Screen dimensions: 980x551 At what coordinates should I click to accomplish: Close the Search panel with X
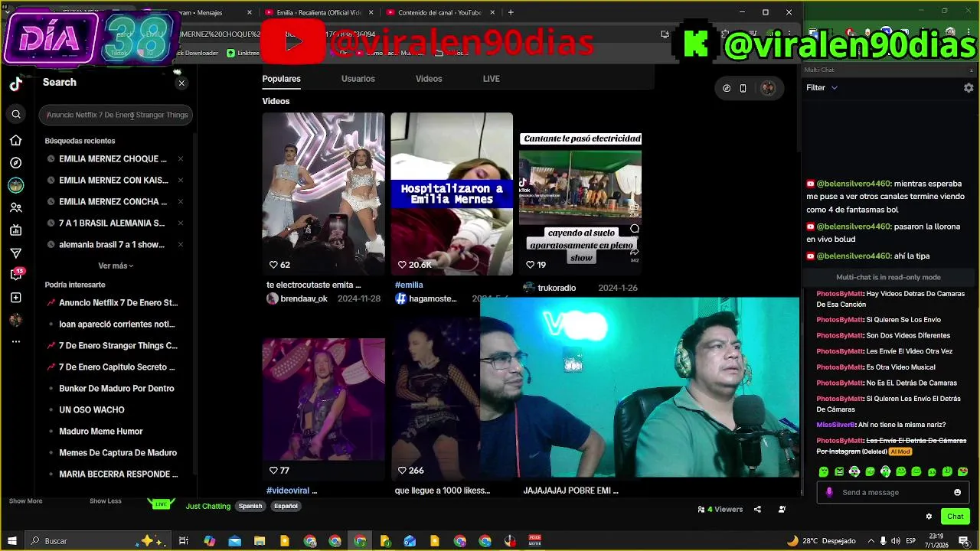click(181, 83)
